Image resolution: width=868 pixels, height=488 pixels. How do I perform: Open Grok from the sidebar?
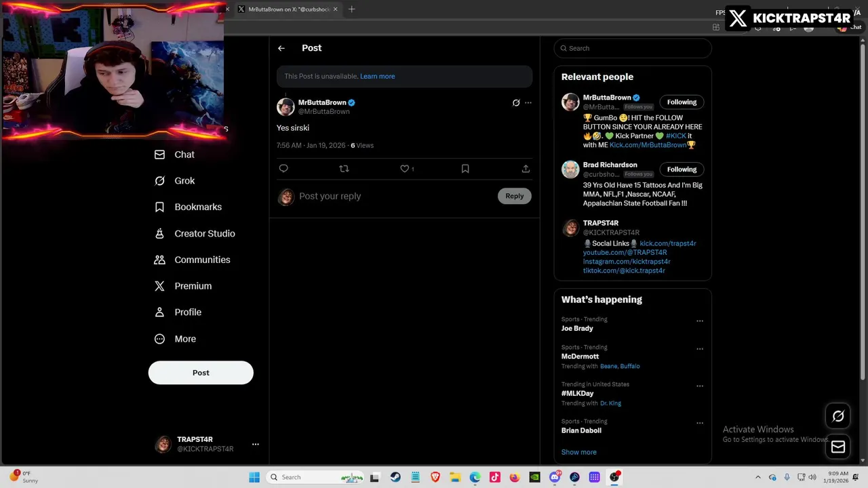174,181
